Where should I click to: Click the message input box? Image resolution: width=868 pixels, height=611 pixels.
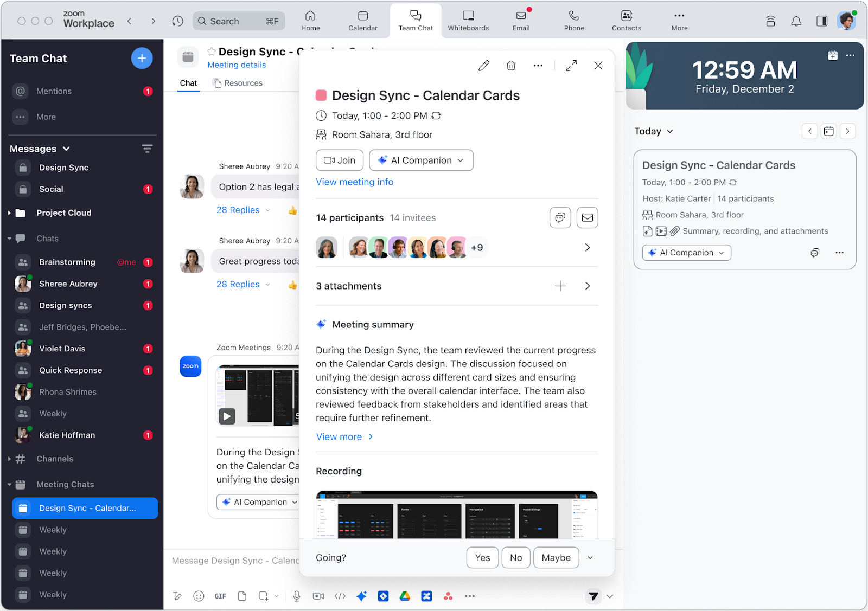235,561
